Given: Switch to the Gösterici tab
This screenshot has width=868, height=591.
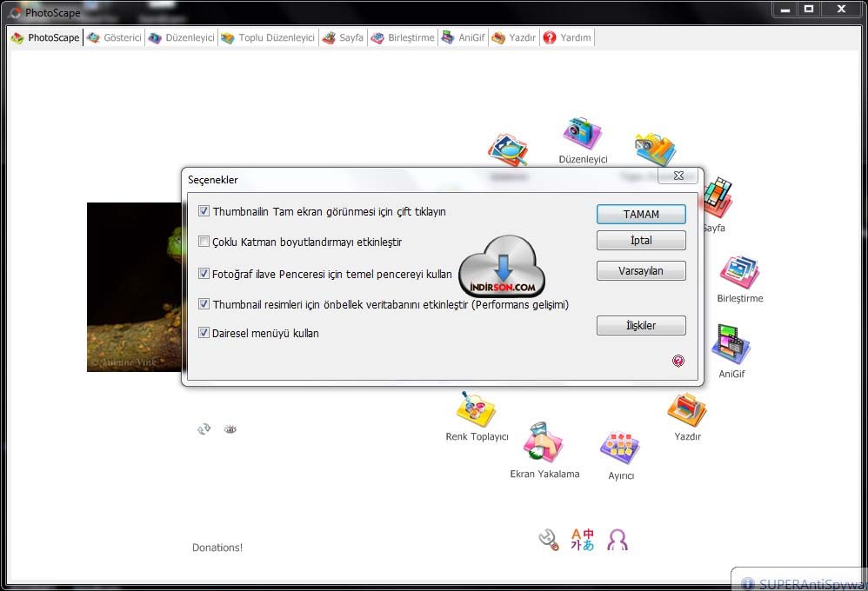Looking at the screenshot, I should (x=115, y=37).
